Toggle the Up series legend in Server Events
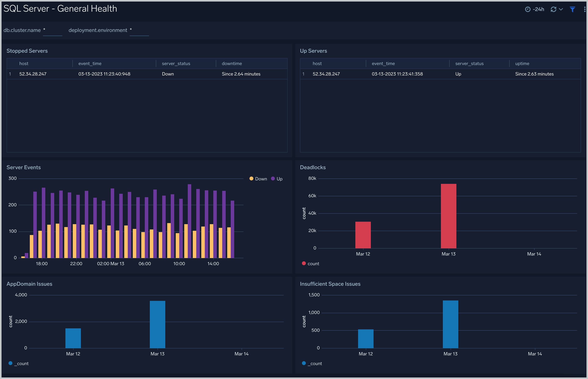Screen dimensions: 588x379 [277, 179]
